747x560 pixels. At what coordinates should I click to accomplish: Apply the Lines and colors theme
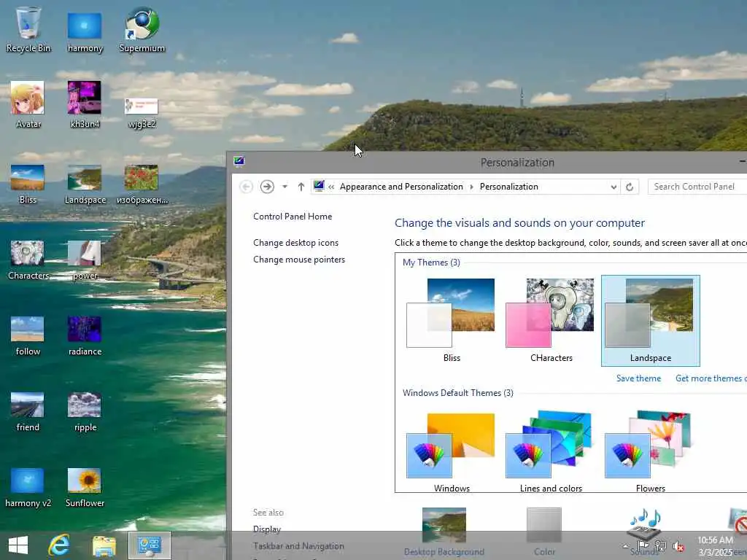551,451
